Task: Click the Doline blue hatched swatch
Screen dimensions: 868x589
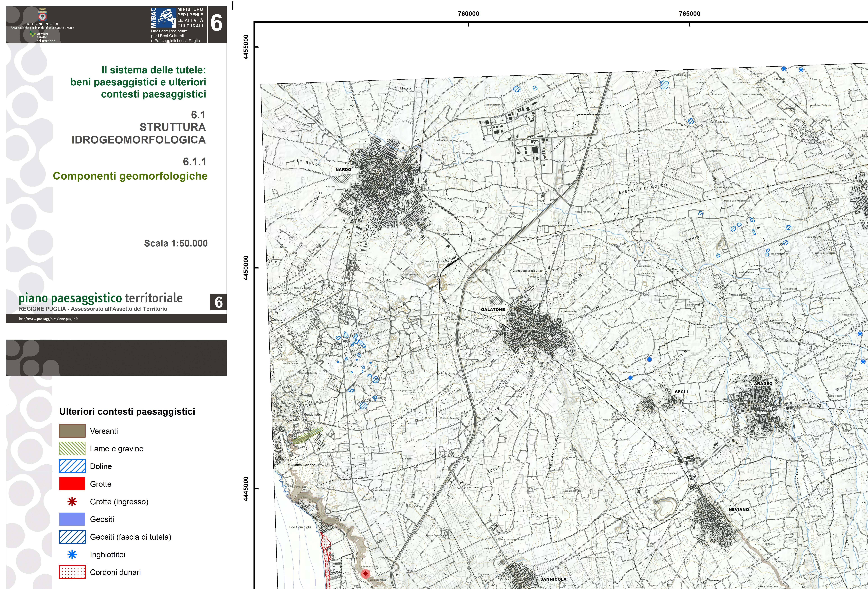Action: click(x=72, y=466)
